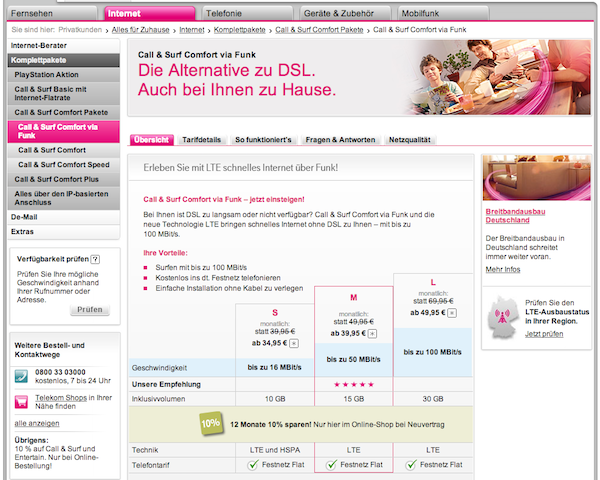Follow breadcrumb link Alles für Zuhause
The image size is (600, 480).
[140, 30]
